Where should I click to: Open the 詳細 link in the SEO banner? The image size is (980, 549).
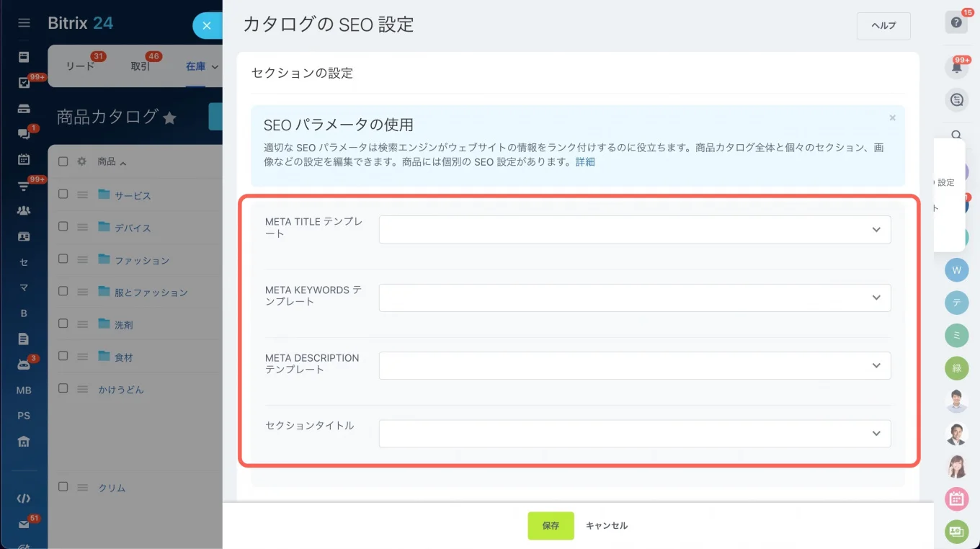(584, 161)
